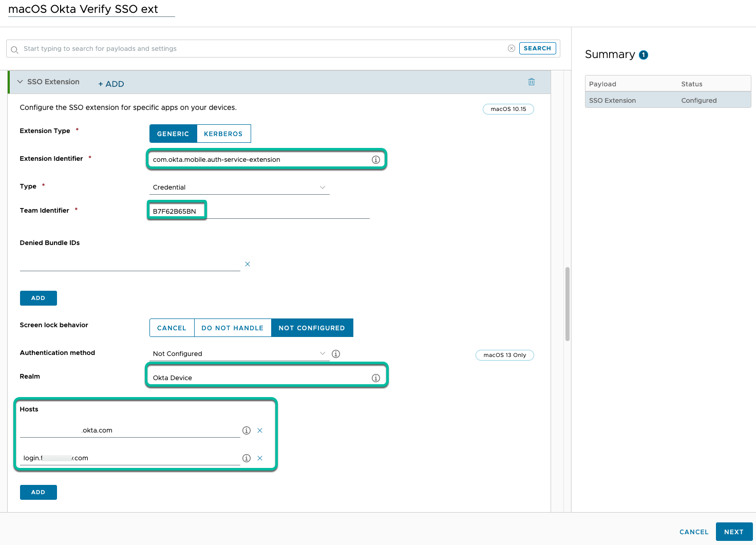Set screen lock behavior to Cancel
This screenshot has width=756, height=545.
[x=172, y=328]
